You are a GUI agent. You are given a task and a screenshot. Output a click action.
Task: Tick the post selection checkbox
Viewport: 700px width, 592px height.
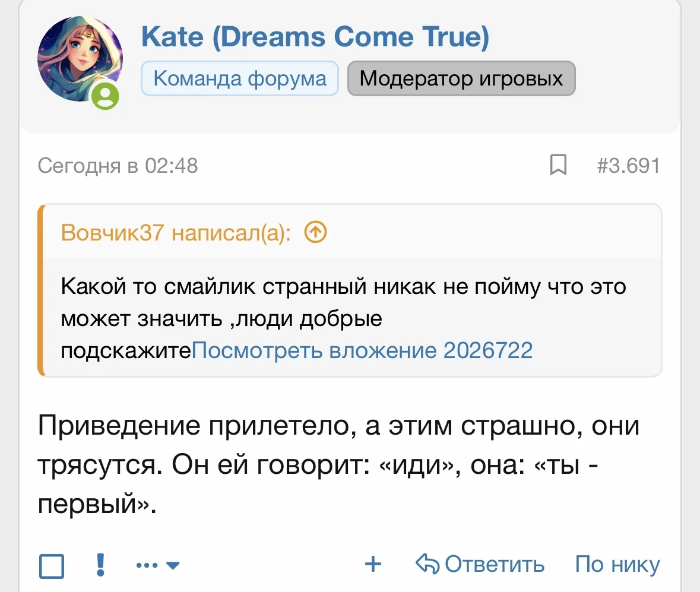(x=52, y=565)
